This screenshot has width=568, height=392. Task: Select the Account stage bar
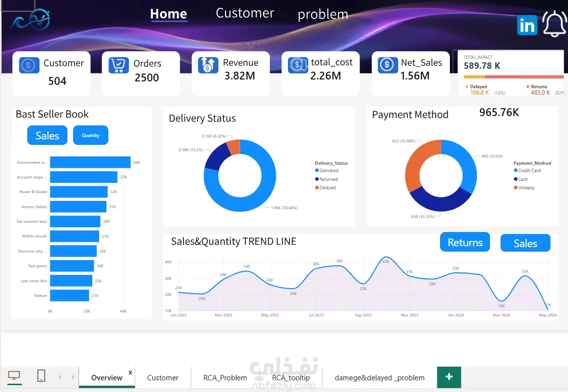pos(83,177)
